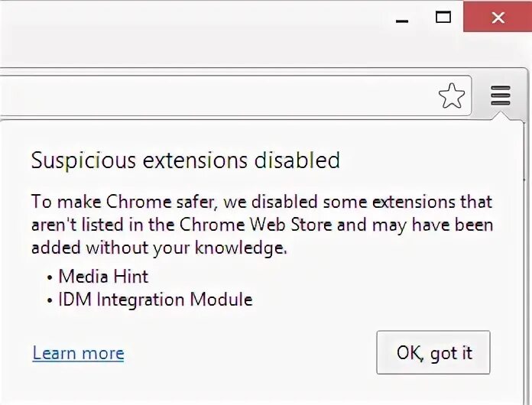Minimize the browser window
Screen dimensions: 532x405
tap(402, 18)
